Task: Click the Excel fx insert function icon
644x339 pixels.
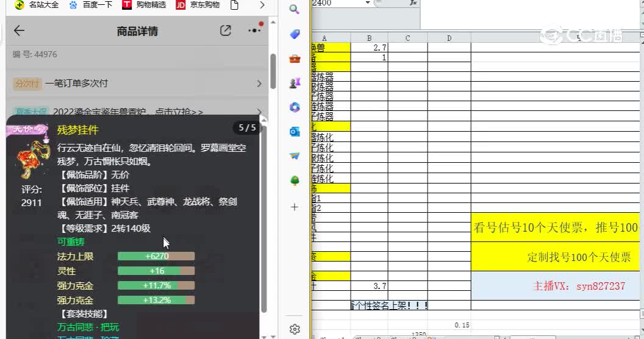Action: click(x=413, y=3)
